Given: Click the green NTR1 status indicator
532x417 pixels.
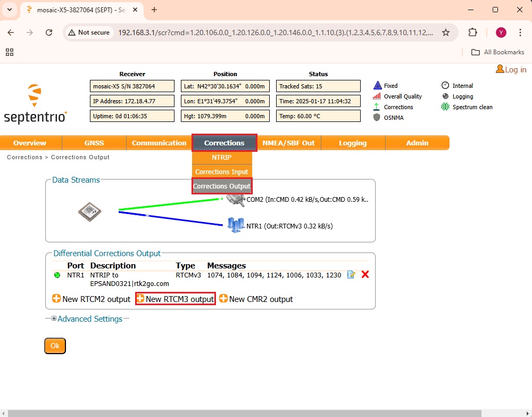Looking at the screenshot, I should click(57, 275).
